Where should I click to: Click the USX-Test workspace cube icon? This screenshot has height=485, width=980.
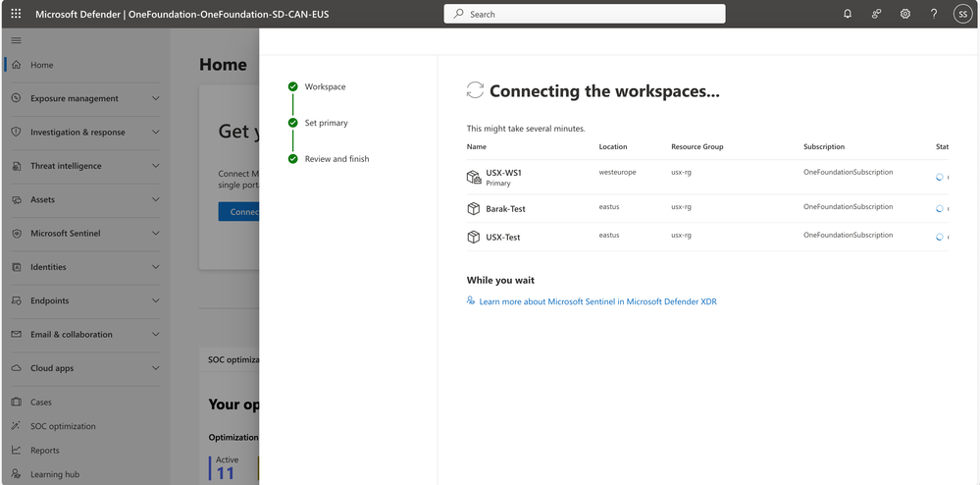[474, 238]
